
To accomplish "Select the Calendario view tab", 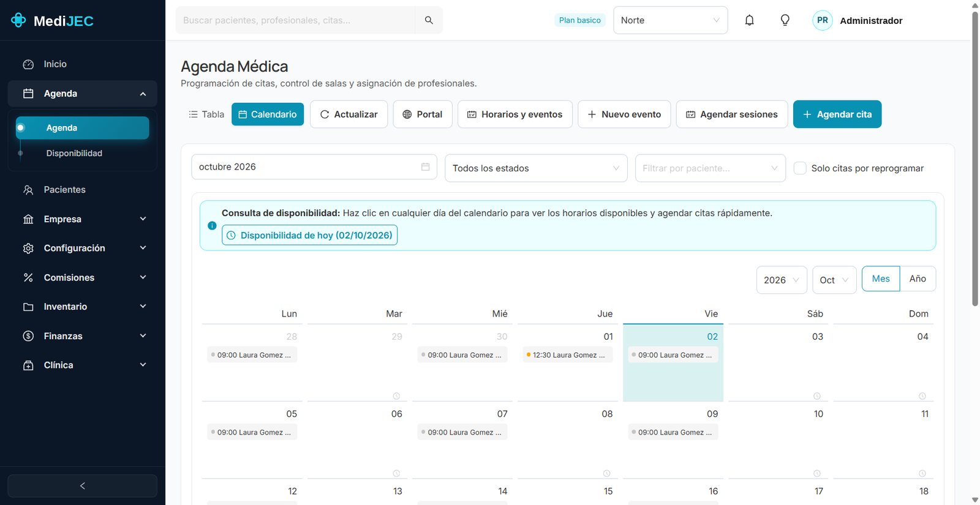I will (x=268, y=114).
